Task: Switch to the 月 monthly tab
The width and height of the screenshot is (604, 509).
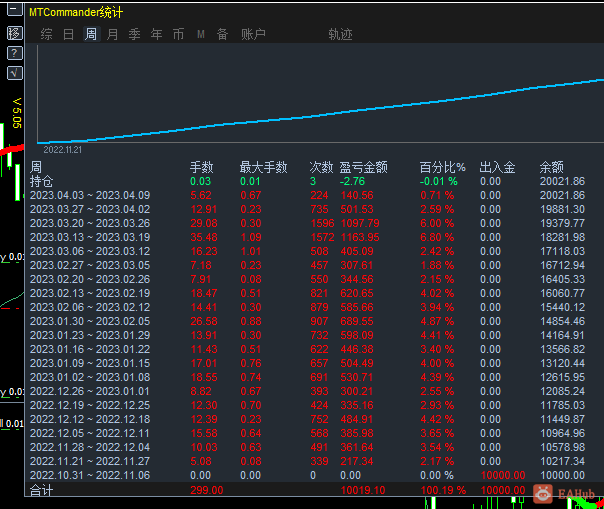Action: coord(112,34)
